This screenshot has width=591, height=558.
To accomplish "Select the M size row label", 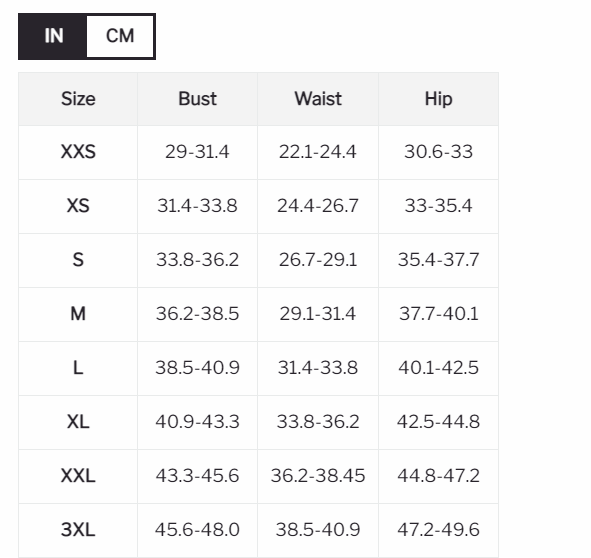I will pos(78,314).
